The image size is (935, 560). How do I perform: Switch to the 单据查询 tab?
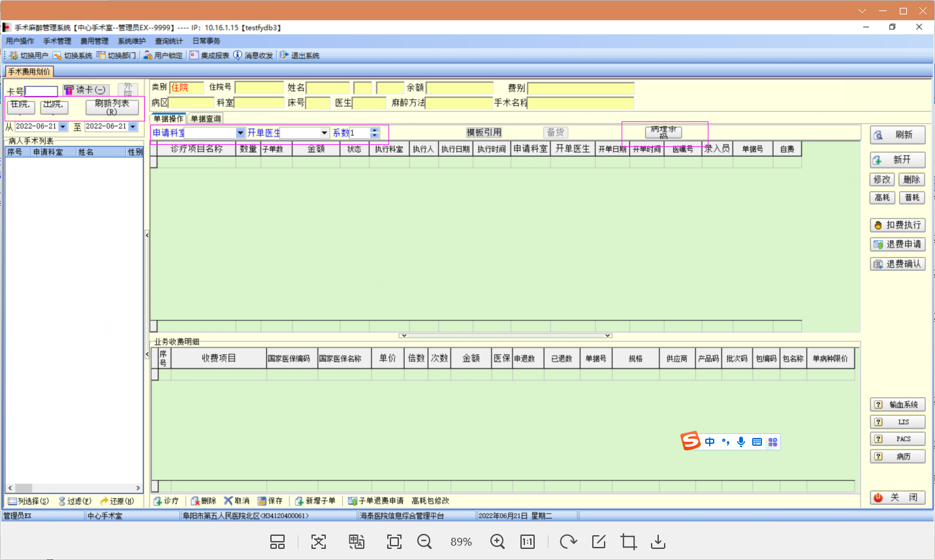[206, 119]
